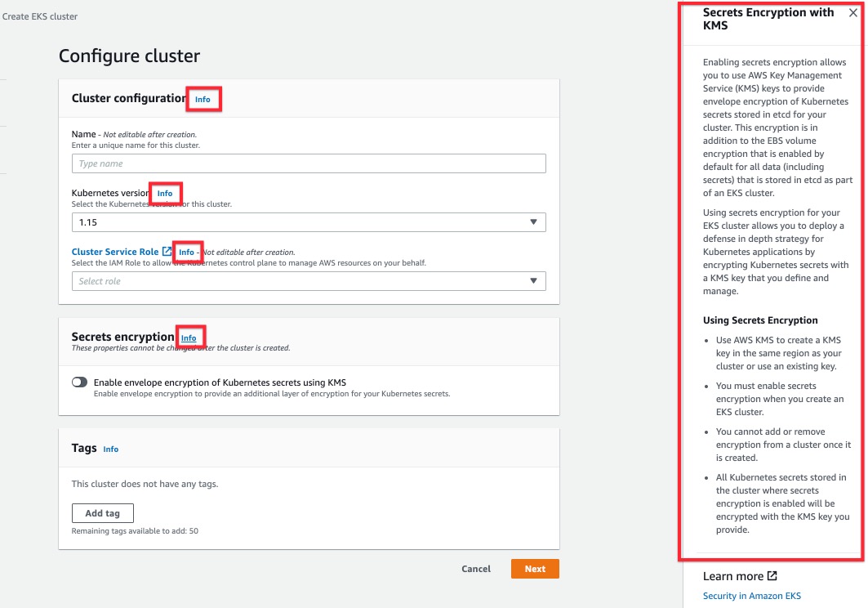
Task: Open Info link next to Kubernetes version
Action: (165, 194)
